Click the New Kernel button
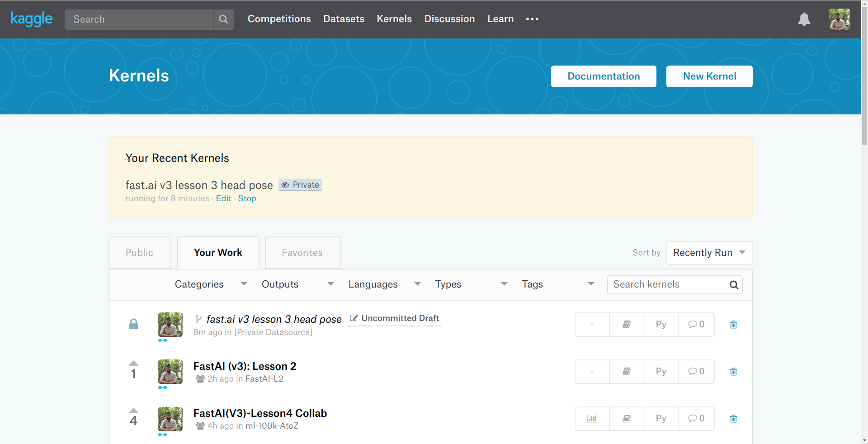This screenshot has width=868, height=444. [x=709, y=76]
